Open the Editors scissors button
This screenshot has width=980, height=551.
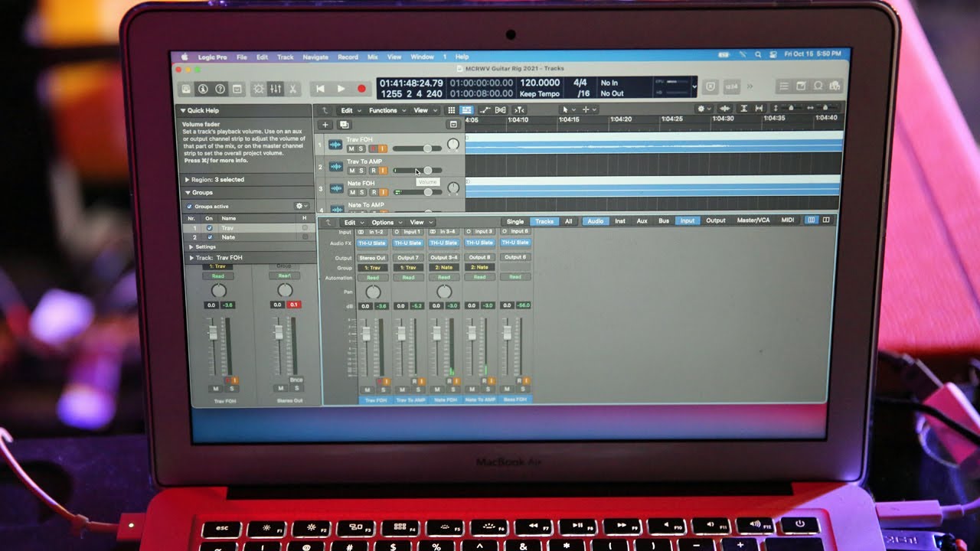click(x=292, y=89)
